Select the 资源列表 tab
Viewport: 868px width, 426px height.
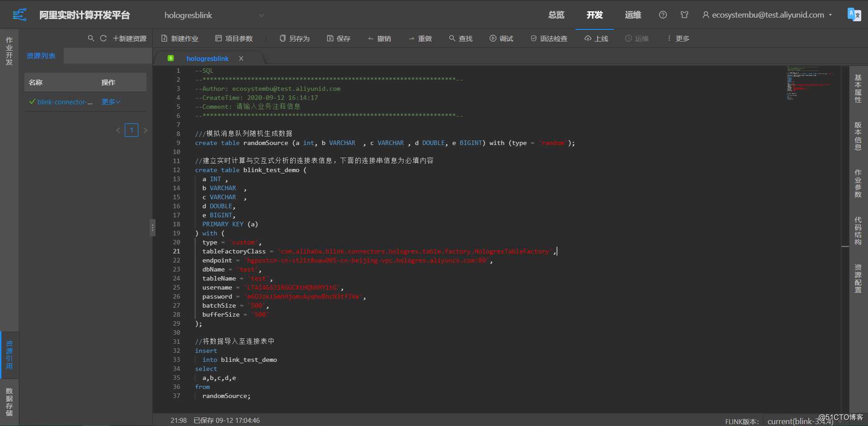[x=41, y=56]
